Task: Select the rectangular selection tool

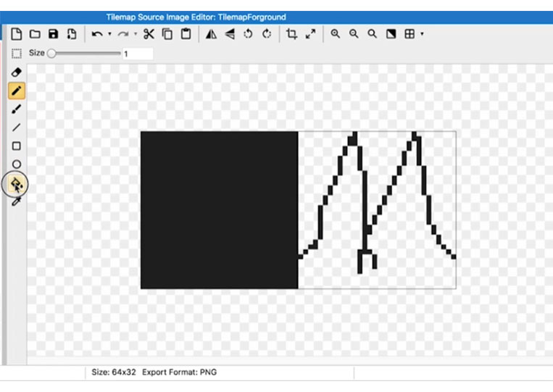Action: click(17, 54)
